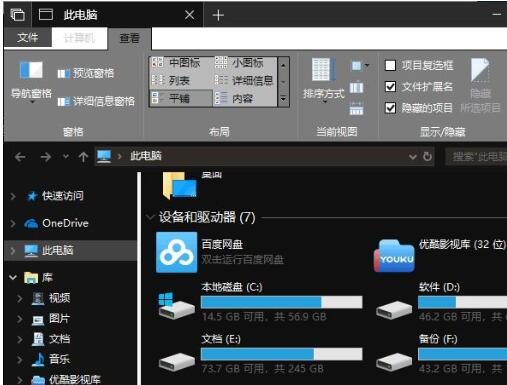Select Baidu Netdisk (百度网盘) icon
Screen dimensions: 507x385
(x=177, y=252)
